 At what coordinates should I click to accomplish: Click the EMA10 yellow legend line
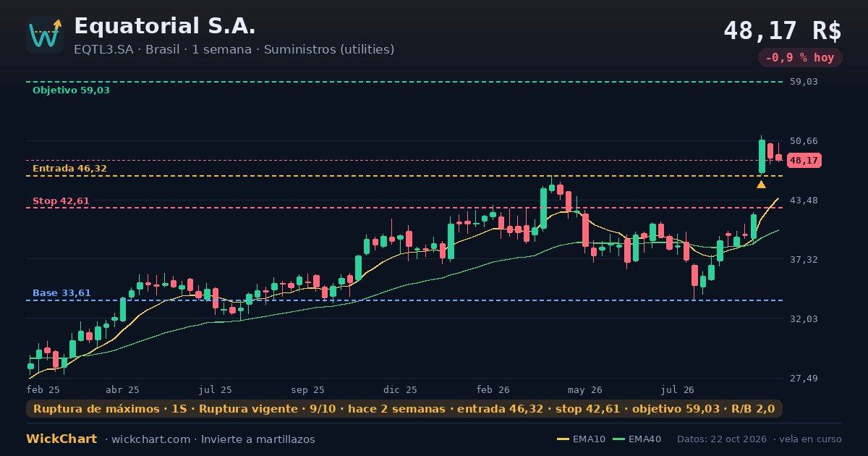point(563,439)
